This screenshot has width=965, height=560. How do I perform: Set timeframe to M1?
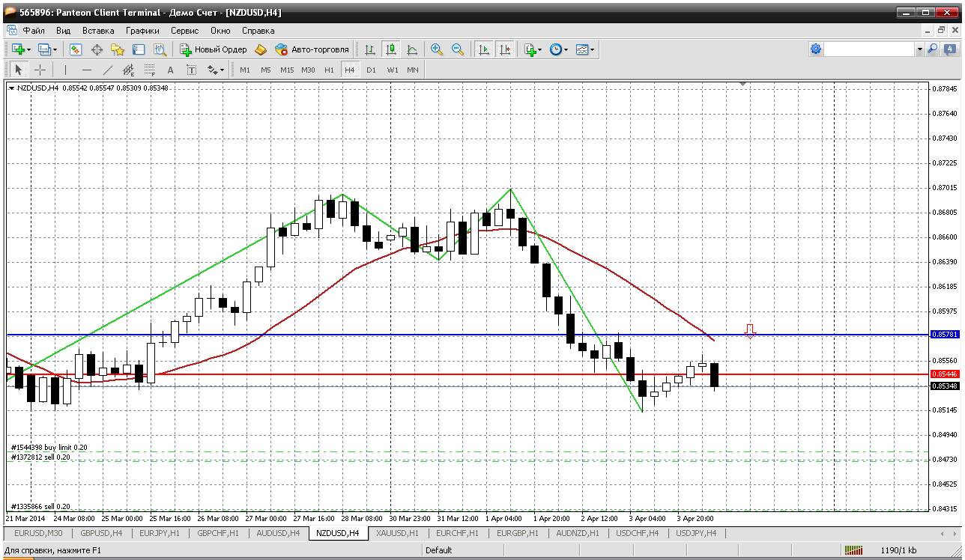[245, 70]
